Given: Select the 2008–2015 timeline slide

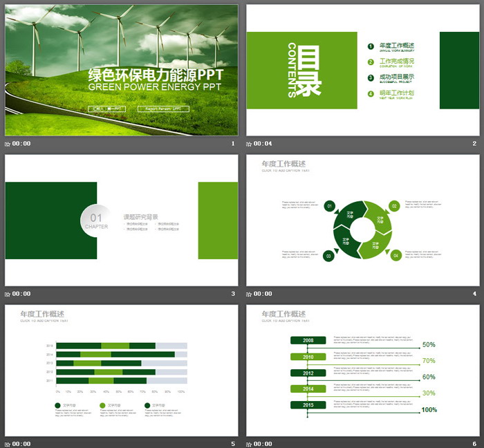Looking at the screenshot, I should [362, 370].
